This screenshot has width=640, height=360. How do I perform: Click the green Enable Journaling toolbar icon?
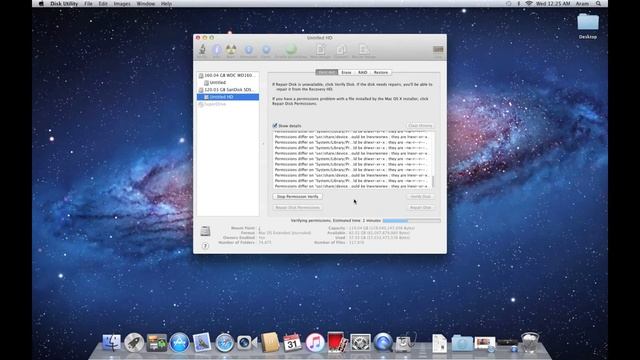tap(291, 49)
